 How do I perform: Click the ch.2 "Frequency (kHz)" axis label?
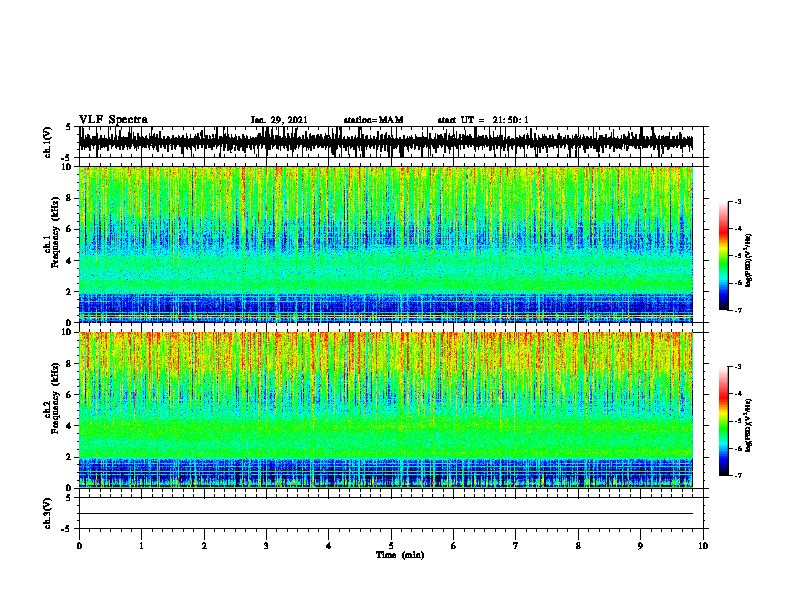point(55,398)
